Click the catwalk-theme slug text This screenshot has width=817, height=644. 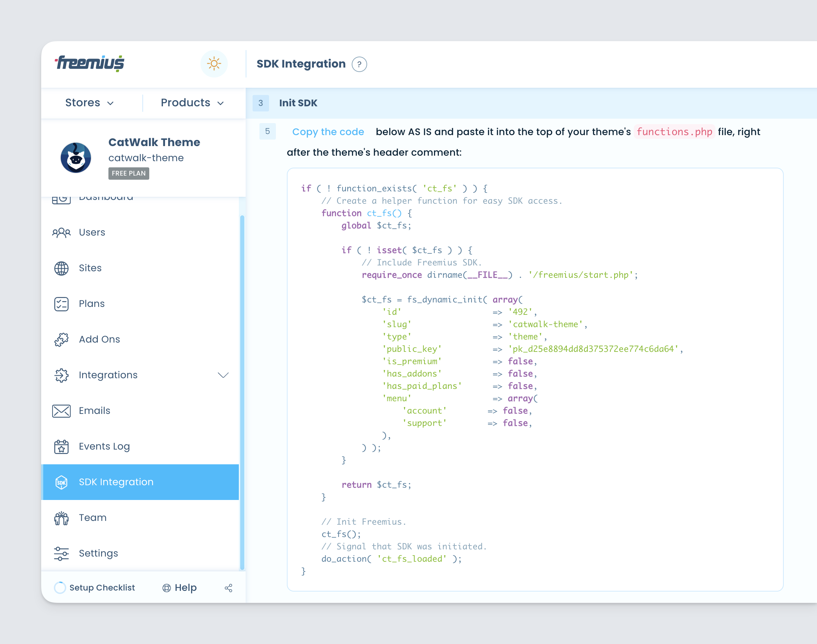point(146,158)
